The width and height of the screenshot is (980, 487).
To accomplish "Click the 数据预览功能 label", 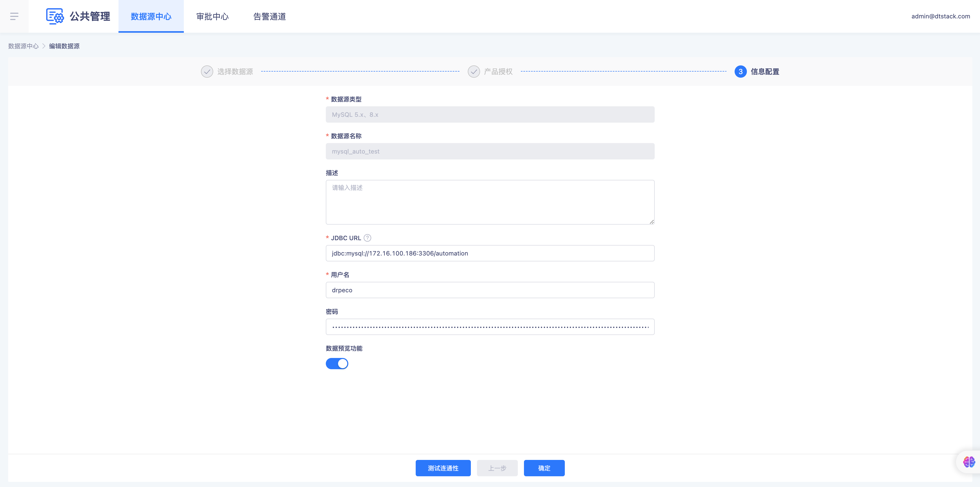I will [x=344, y=349].
